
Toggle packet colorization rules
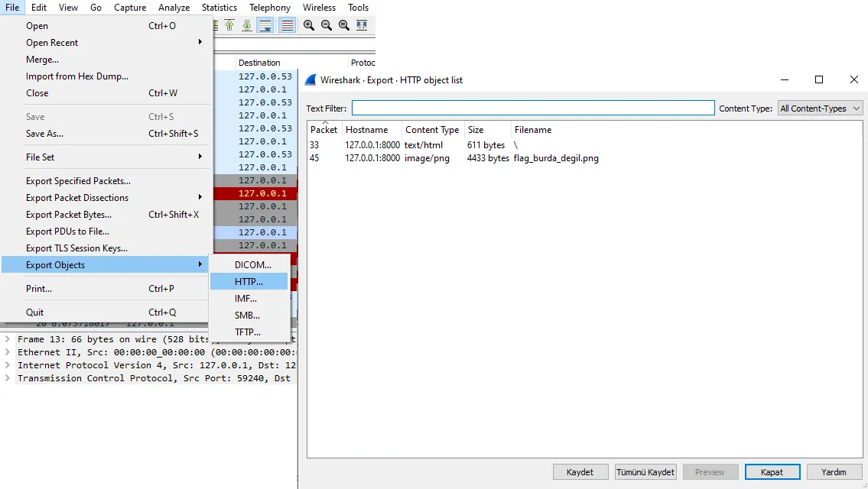(x=287, y=25)
